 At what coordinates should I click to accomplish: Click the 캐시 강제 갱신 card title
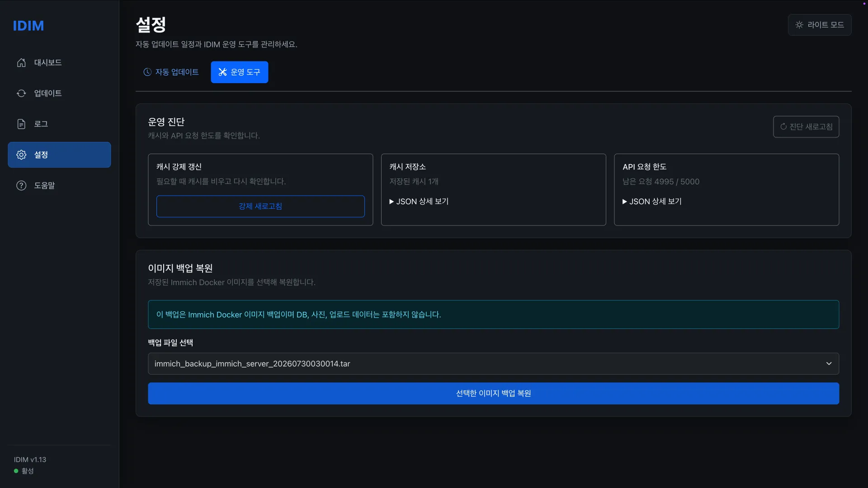tap(179, 167)
